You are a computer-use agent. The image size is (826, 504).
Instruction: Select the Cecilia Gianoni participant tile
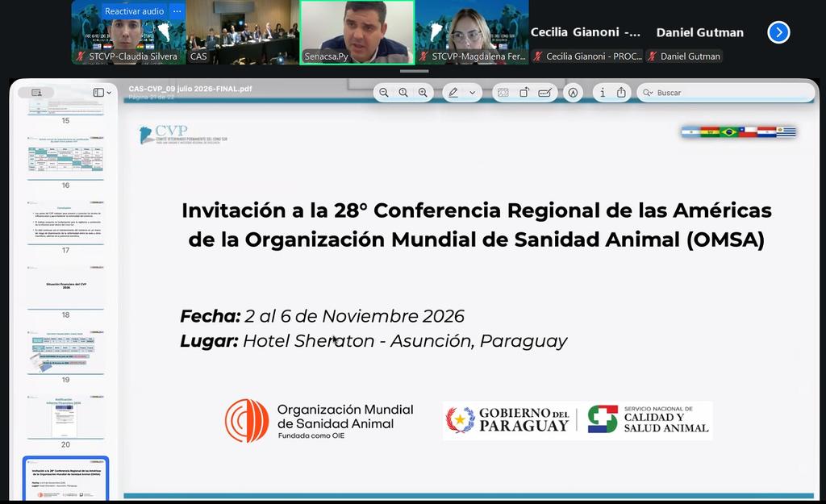586,32
